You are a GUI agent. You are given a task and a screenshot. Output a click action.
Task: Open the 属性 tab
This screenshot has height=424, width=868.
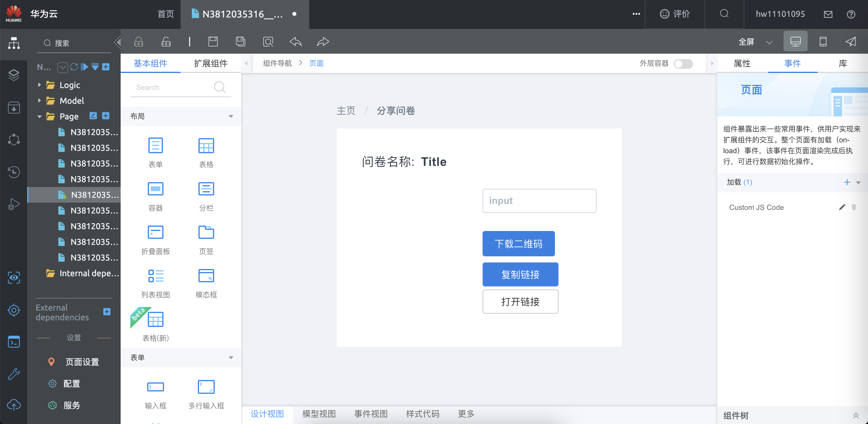pos(742,63)
